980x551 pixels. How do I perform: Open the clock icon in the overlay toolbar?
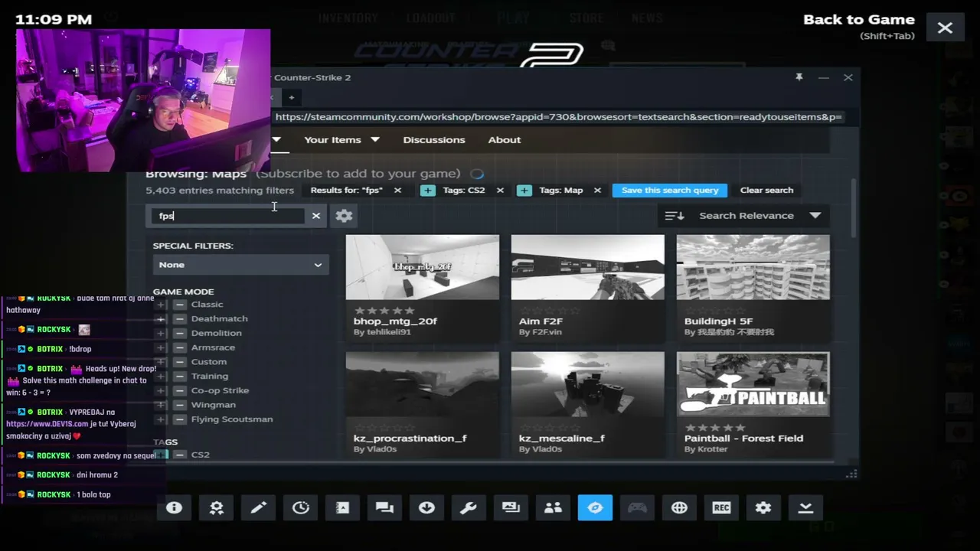[x=301, y=507]
